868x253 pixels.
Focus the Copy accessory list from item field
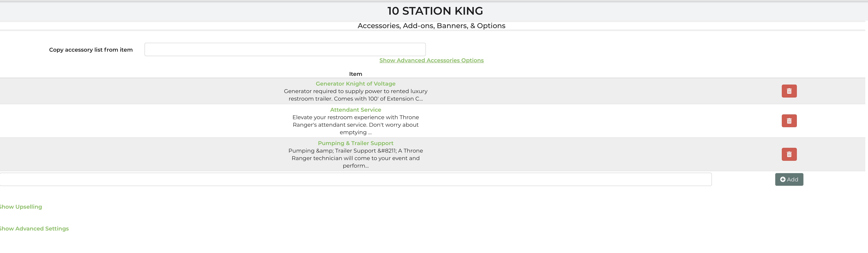(x=285, y=49)
